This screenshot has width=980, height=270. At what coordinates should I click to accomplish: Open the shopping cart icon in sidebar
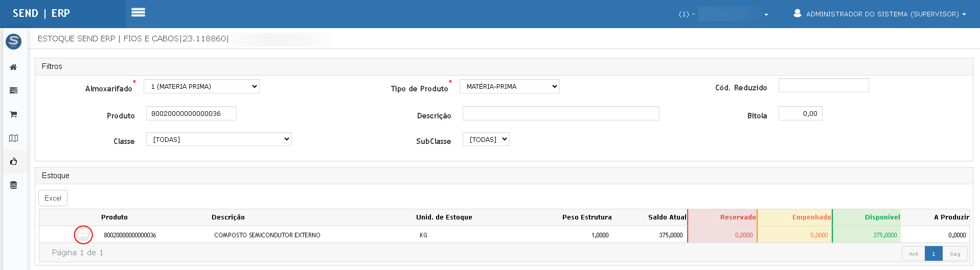pos(14,114)
